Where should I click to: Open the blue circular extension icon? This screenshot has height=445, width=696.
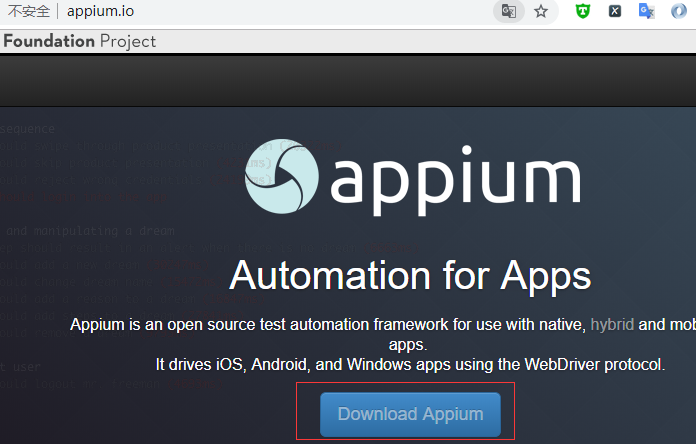click(x=679, y=11)
